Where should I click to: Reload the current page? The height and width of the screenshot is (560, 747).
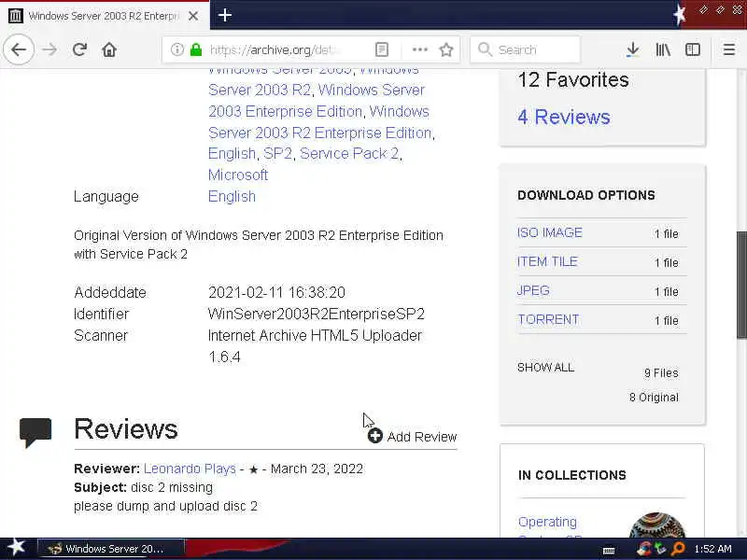coord(79,49)
